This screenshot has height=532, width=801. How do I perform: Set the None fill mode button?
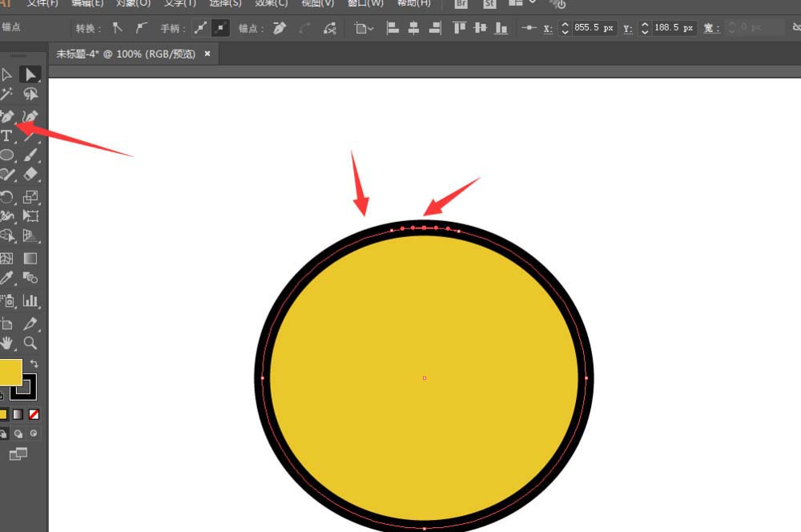[34, 414]
